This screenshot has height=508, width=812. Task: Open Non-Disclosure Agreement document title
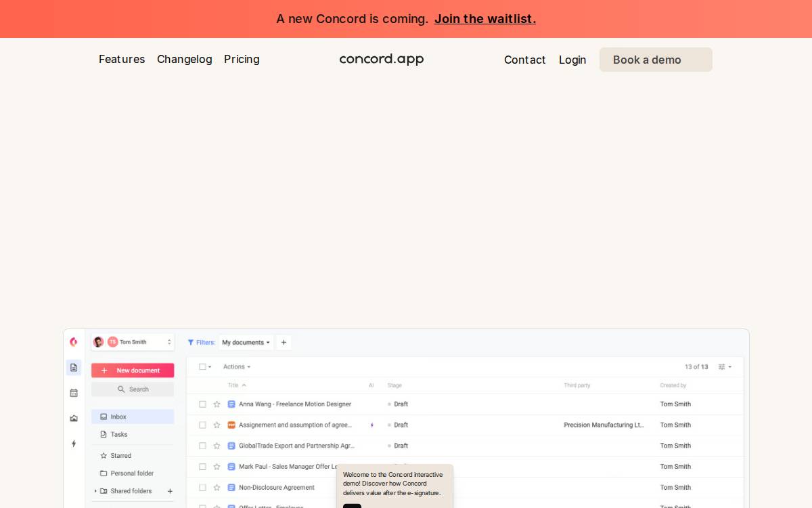277,488
